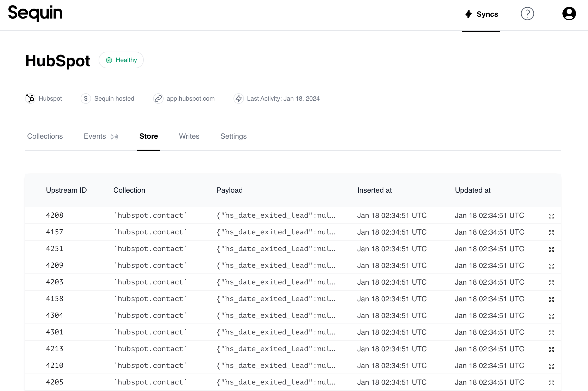
Task: Click Upstream ID 4157 cell
Action: point(55,232)
